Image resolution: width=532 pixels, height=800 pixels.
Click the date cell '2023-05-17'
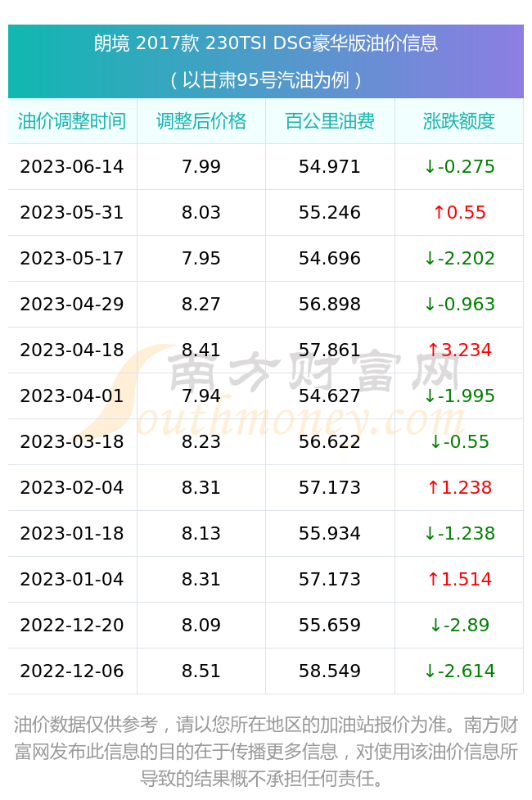click(x=72, y=259)
